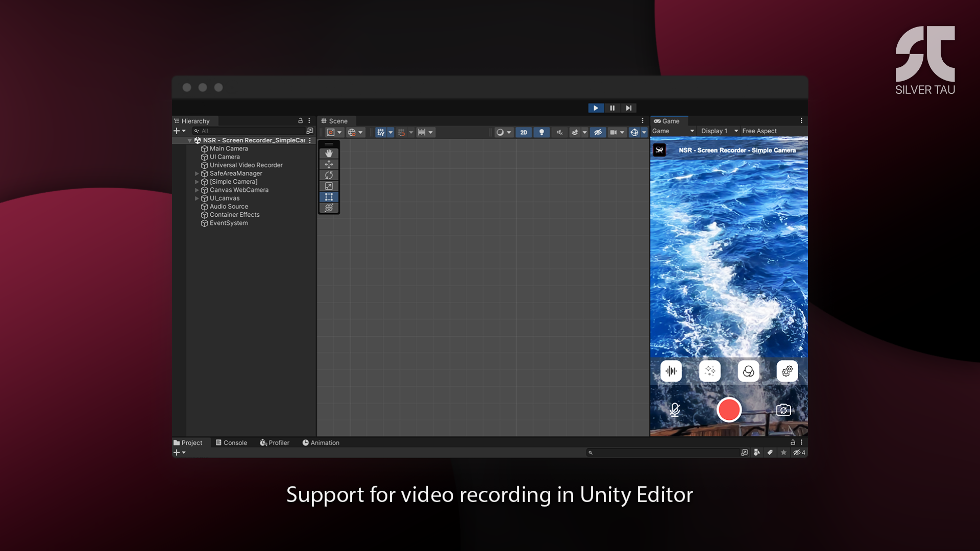Toggle hidden packages count in Project
This screenshot has height=551, width=980.
coord(799,453)
